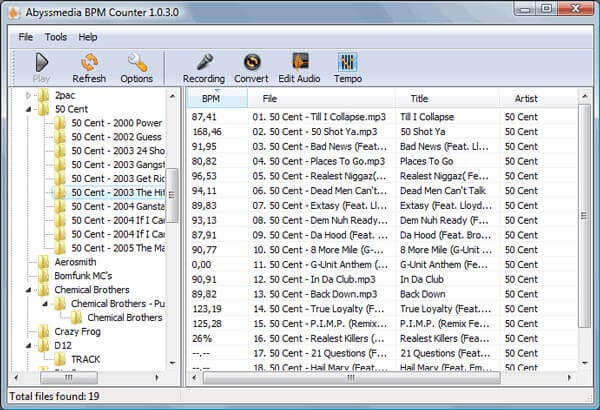Collapse the 50 Cent tree node

pos(28,109)
